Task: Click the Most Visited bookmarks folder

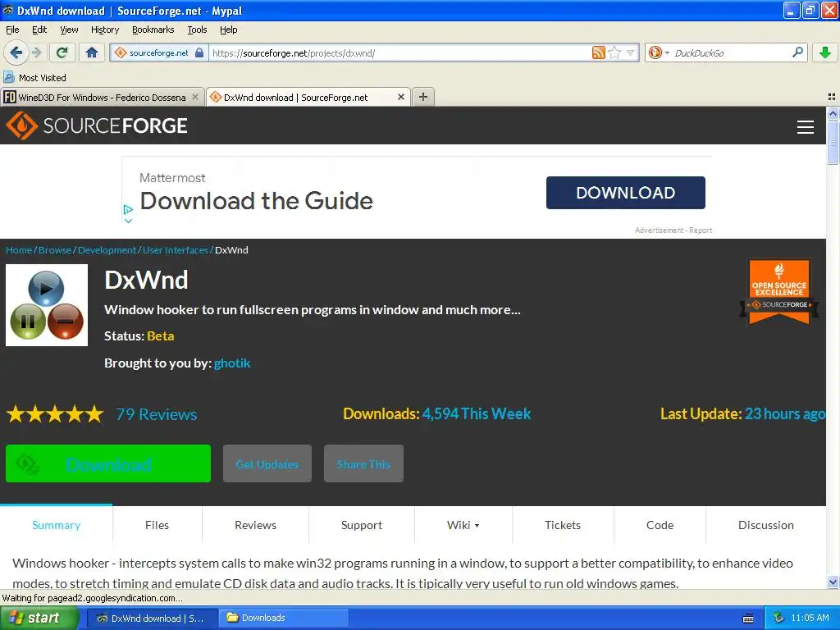Action: tap(35, 78)
